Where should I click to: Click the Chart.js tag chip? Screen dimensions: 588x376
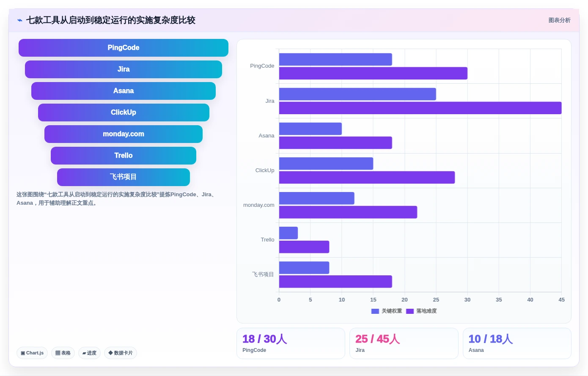[x=32, y=353]
